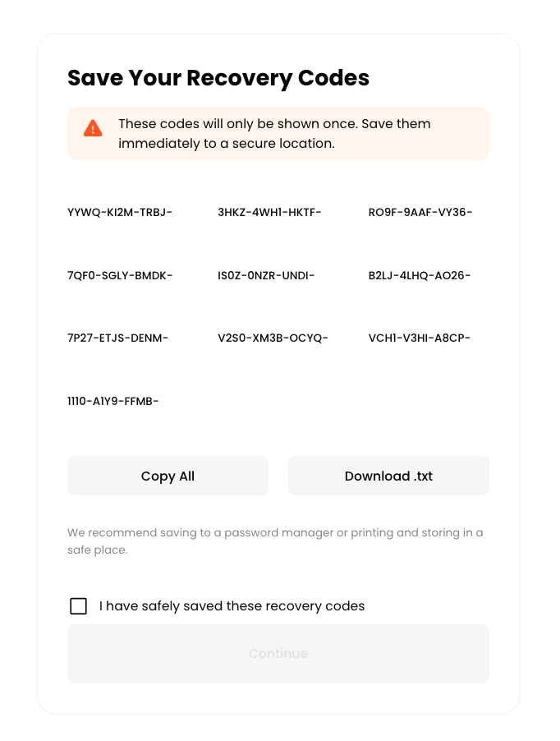Click the orange warning triangle icon

[93, 129]
